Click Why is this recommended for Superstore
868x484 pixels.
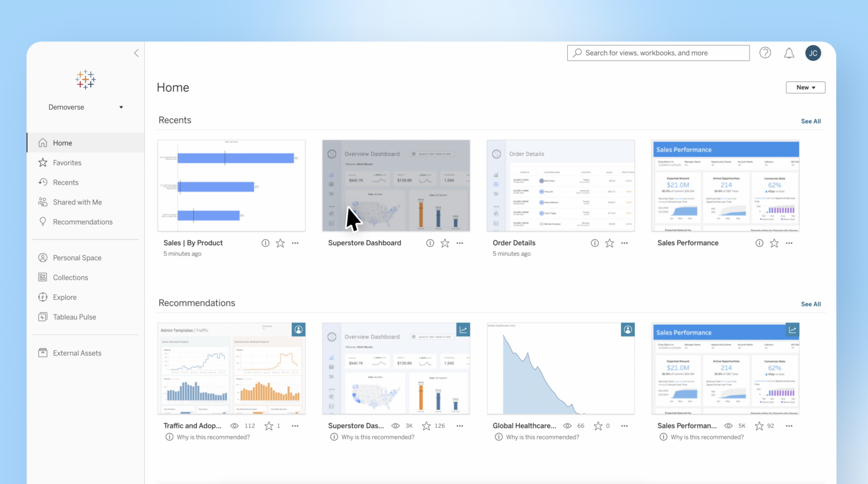click(x=377, y=437)
